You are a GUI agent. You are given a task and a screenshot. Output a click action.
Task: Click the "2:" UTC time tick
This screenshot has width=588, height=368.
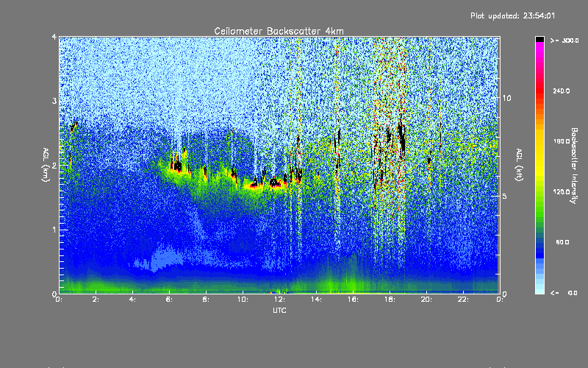(x=96, y=300)
